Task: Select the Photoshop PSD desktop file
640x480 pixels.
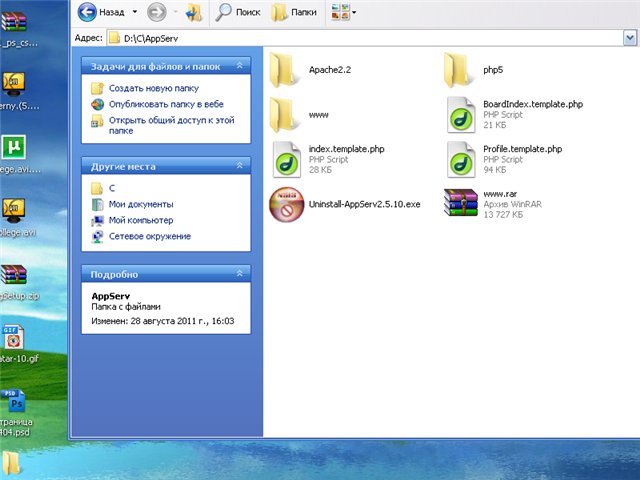Action: click(14, 401)
